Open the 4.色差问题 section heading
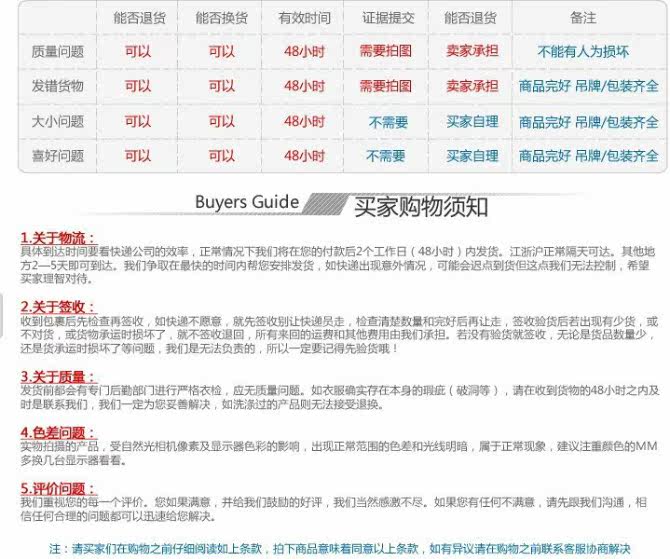Image resolution: width=670 pixels, height=559 pixels. click(x=59, y=432)
